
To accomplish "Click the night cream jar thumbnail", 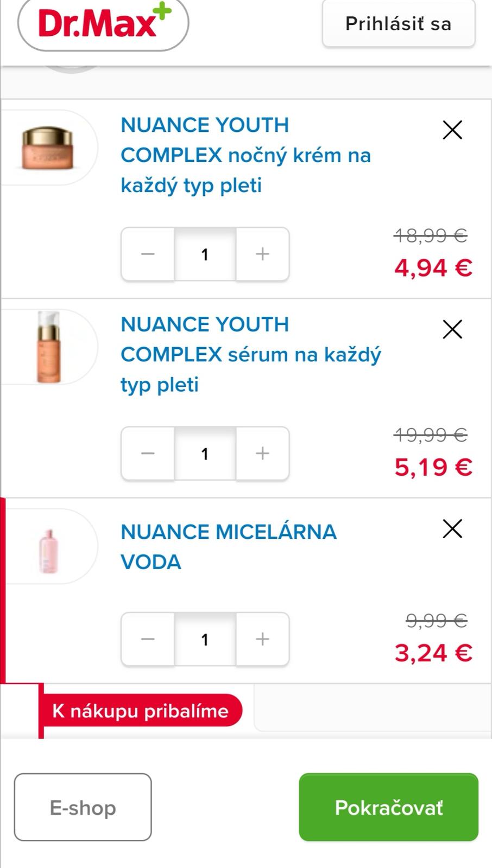I will click(x=48, y=148).
